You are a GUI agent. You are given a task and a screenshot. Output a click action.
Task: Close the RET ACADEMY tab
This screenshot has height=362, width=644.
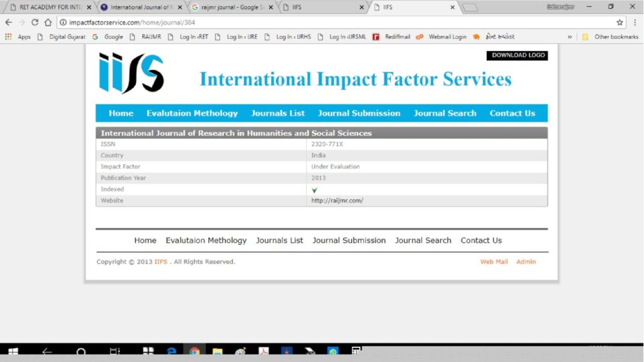tap(89, 8)
